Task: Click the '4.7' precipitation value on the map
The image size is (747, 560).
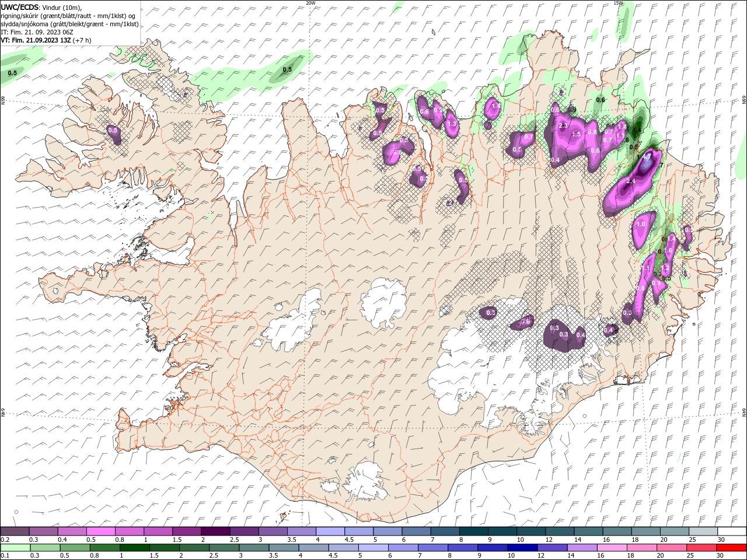Action: (647, 157)
